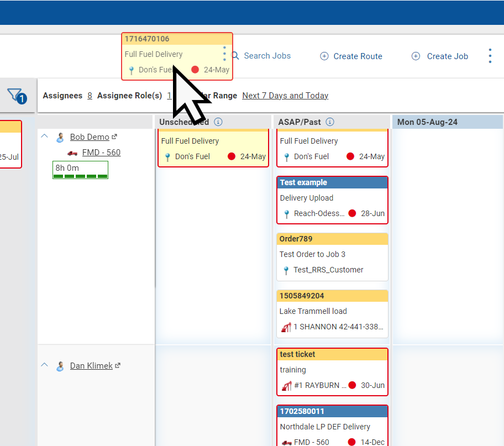This screenshot has height=446, width=504.
Task: Open the top-right three-dot overflow menu
Action: (490, 56)
